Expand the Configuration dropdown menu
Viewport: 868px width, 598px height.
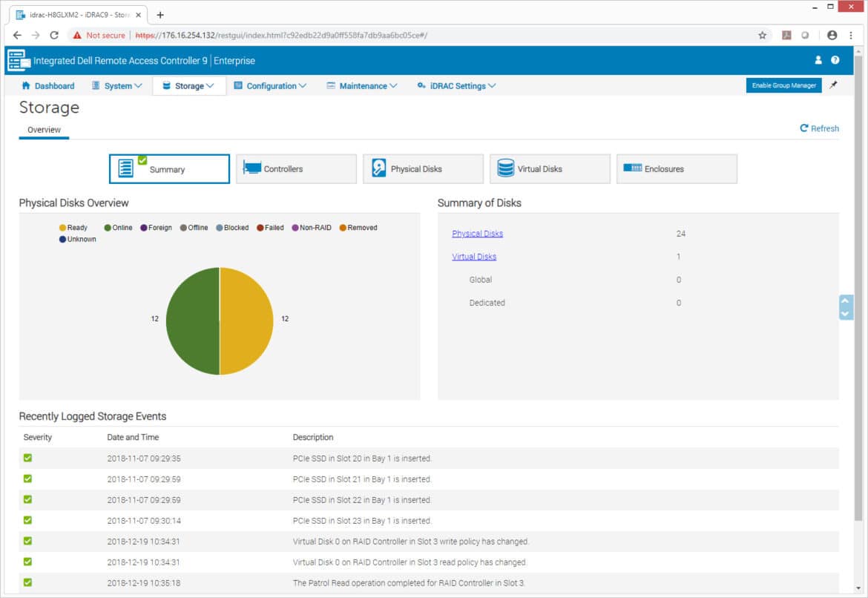coord(270,86)
